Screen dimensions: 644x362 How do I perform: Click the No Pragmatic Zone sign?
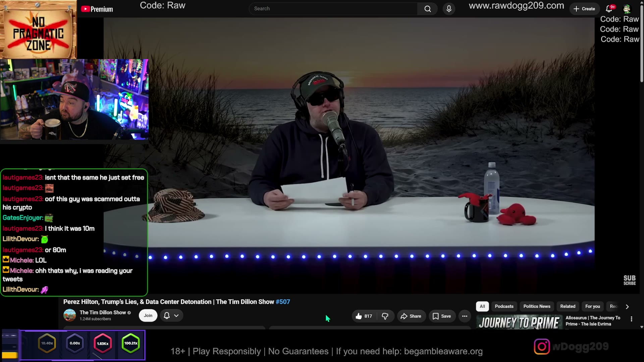coord(38,29)
